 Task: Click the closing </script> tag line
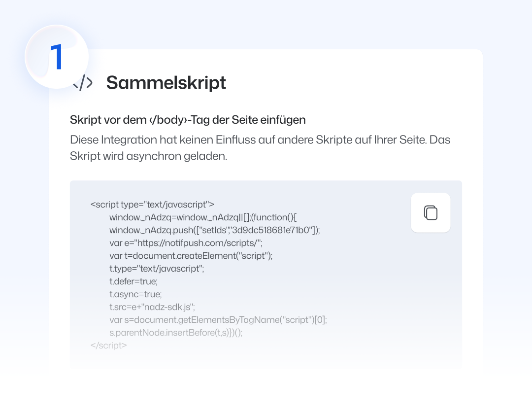(109, 345)
